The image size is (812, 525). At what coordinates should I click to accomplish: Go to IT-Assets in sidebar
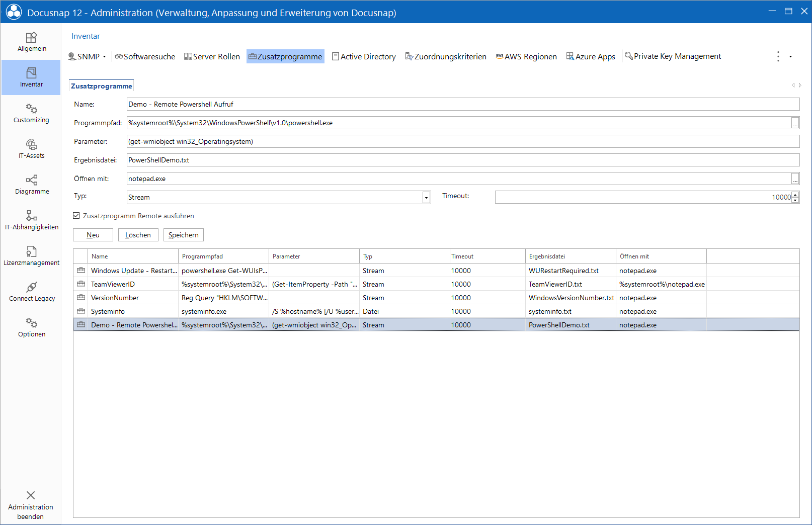(31, 149)
